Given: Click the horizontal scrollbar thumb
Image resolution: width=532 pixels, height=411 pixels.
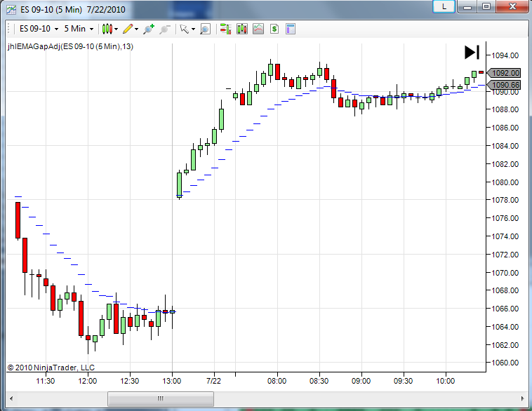Looking at the screenshot, I should (x=161, y=399).
